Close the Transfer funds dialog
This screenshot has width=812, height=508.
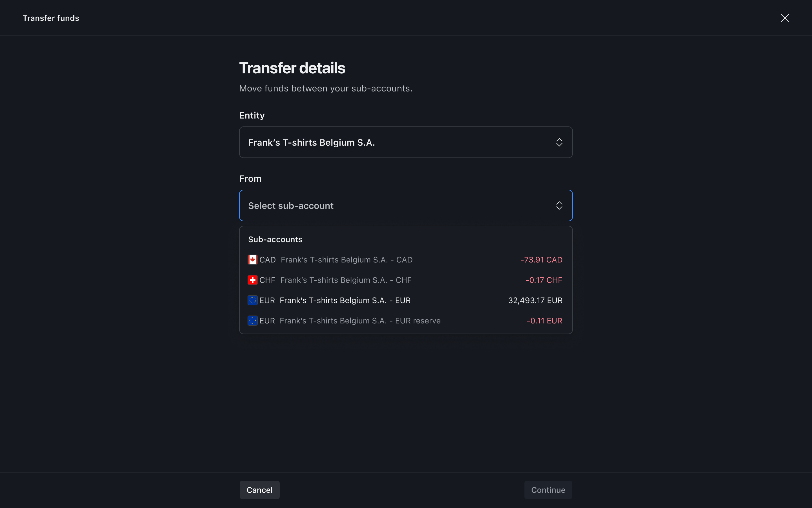click(784, 18)
